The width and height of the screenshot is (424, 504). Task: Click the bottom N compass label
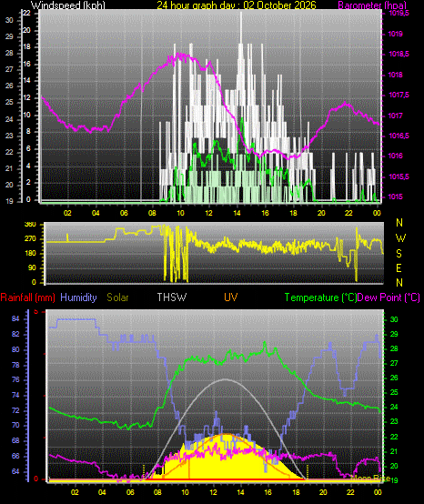(399, 283)
